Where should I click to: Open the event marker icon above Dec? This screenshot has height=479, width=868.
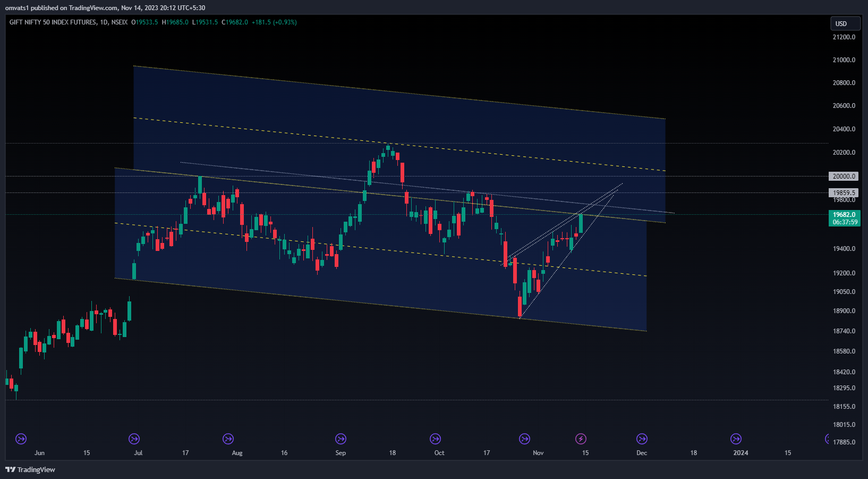pyautogui.click(x=642, y=439)
